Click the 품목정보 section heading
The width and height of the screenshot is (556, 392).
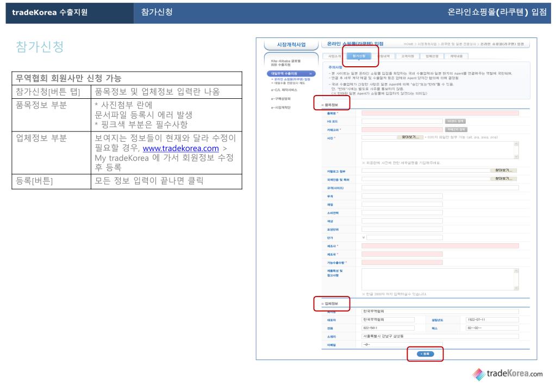click(x=331, y=105)
